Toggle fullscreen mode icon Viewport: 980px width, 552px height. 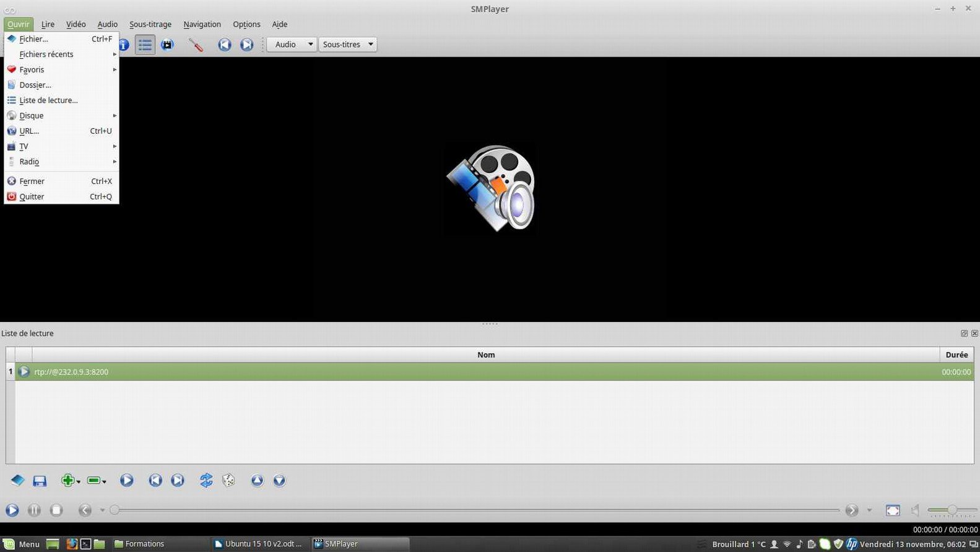coord(893,510)
